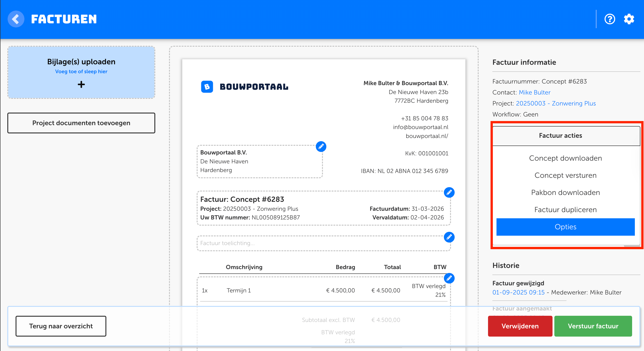Choose Factuur dupliceren menu entry
644x351 pixels.
[566, 210]
